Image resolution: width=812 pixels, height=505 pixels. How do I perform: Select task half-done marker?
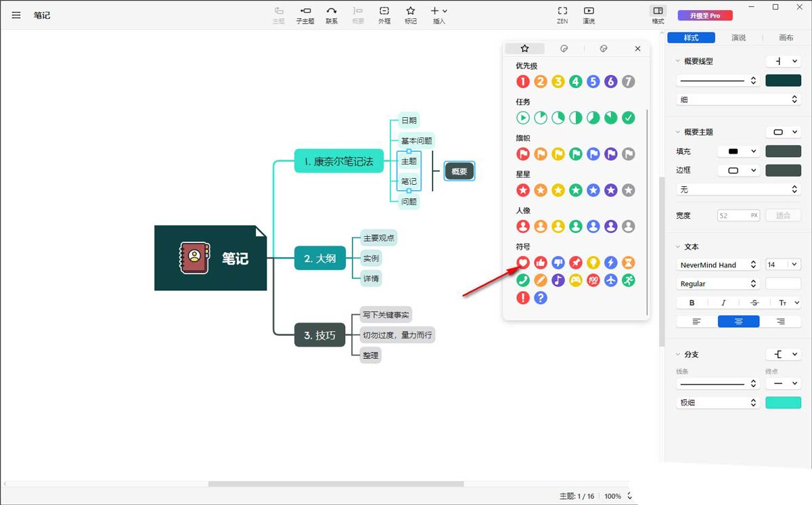(x=576, y=118)
